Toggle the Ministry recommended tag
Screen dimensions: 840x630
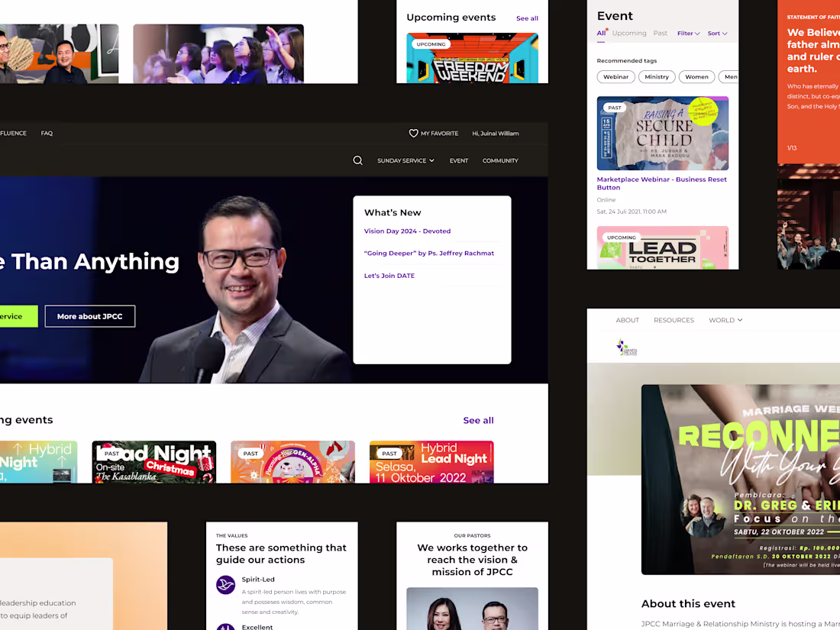[x=657, y=76]
